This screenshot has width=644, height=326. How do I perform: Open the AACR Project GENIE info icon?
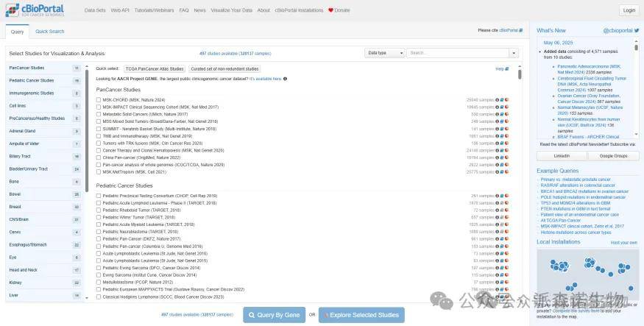pos(285,78)
